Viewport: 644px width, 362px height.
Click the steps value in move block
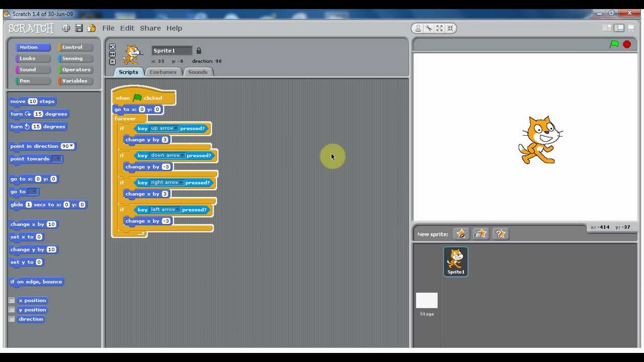click(33, 102)
